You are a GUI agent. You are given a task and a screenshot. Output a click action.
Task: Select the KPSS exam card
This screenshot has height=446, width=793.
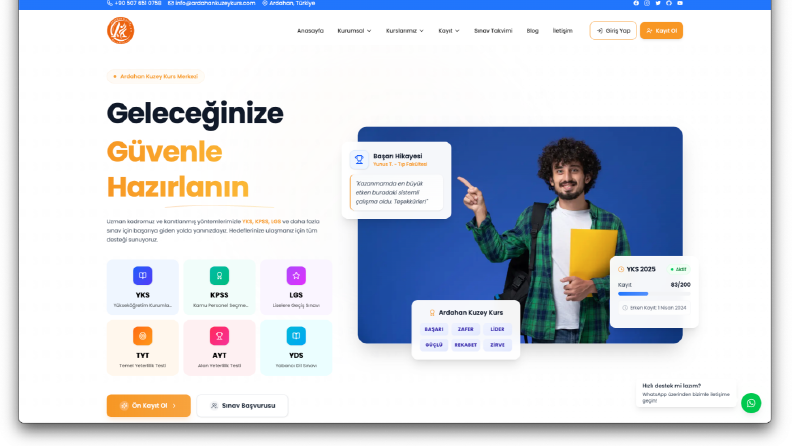tap(219, 287)
